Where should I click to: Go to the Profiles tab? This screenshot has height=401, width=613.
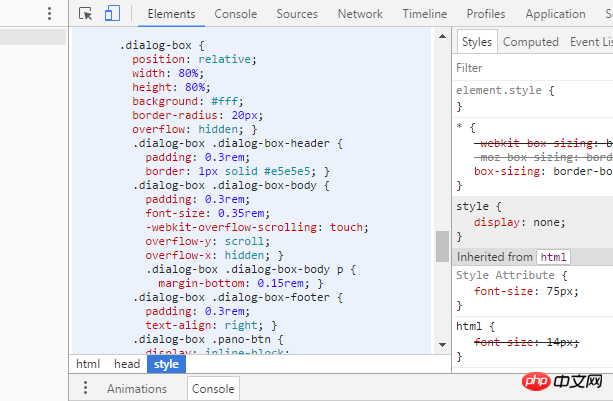point(486,14)
